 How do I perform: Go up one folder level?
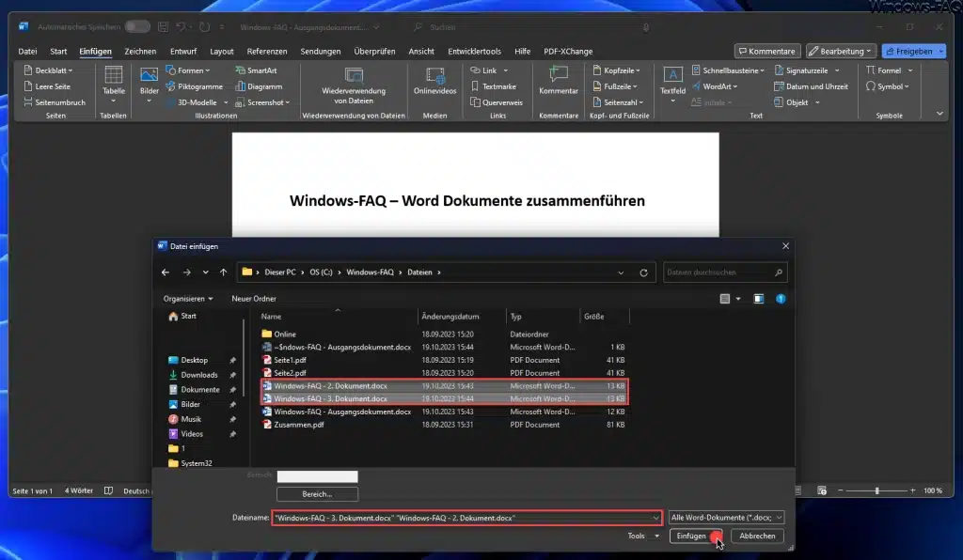(223, 272)
